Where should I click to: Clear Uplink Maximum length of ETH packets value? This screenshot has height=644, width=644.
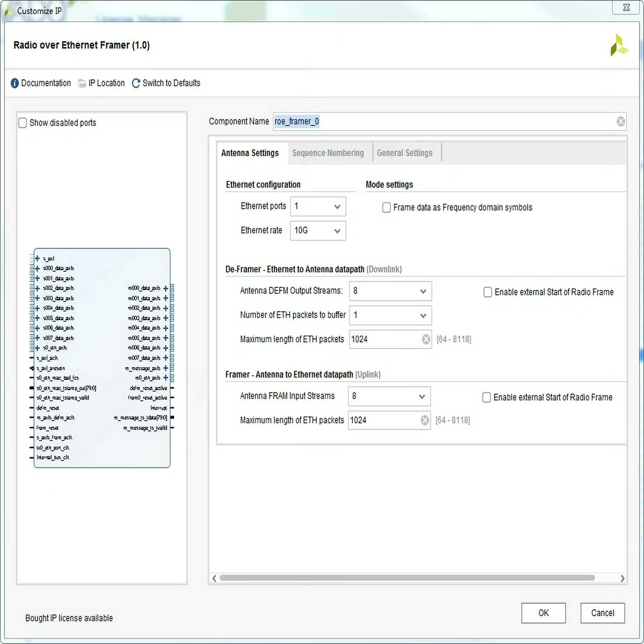pyautogui.click(x=425, y=420)
